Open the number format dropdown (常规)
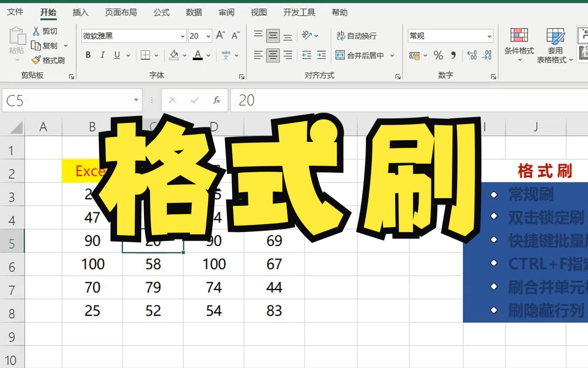The height and width of the screenshot is (368, 588). pyautogui.click(x=489, y=36)
